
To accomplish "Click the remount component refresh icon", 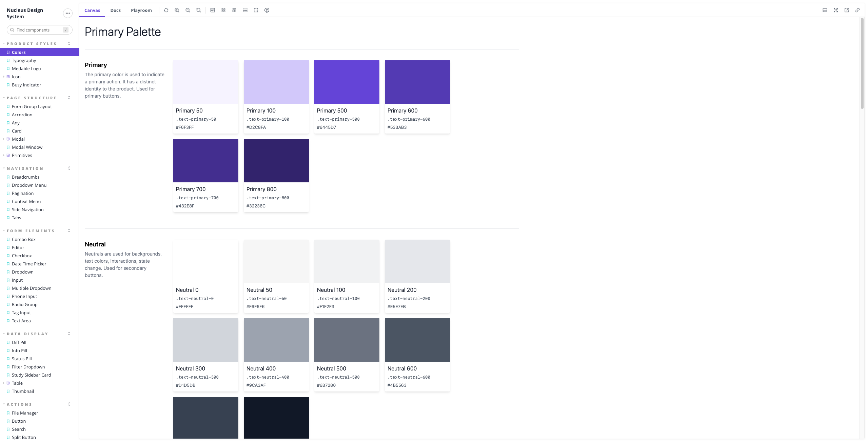I will click(x=166, y=10).
